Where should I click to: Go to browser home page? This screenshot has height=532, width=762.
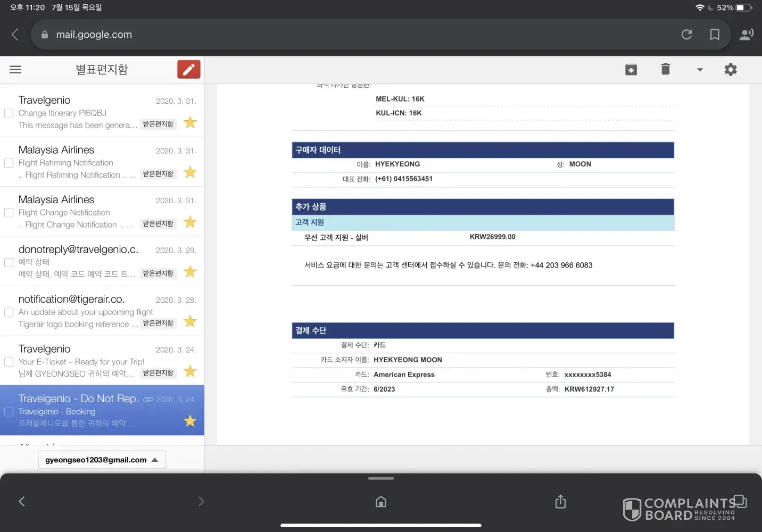(381, 502)
